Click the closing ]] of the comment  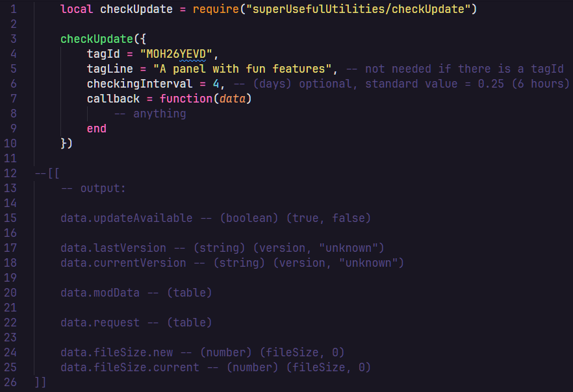click(40, 382)
